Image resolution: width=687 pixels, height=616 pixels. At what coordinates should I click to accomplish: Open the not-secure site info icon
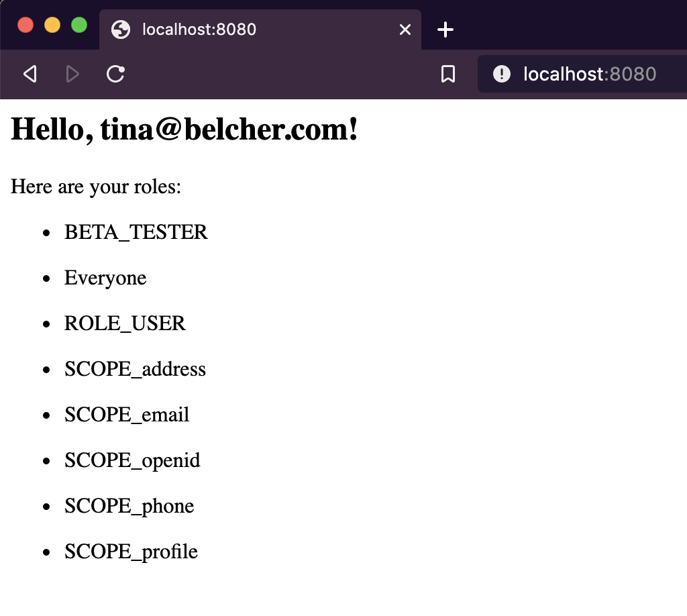(x=502, y=74)
